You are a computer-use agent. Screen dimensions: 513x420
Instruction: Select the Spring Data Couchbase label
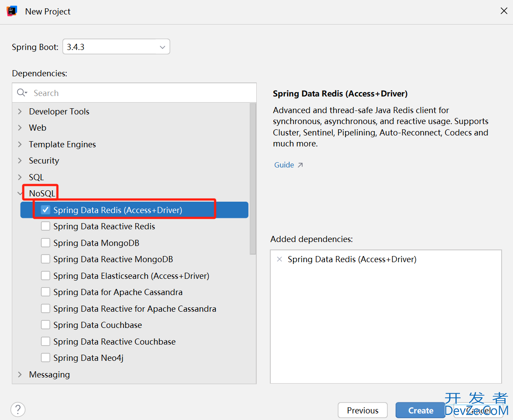point(98,325)
